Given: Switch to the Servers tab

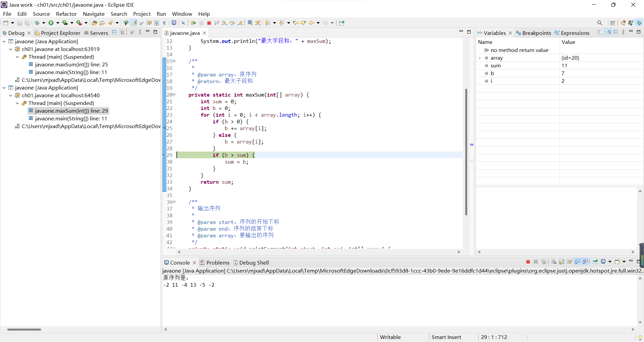Looking at the screenshot, I should [x=96, y=33].
